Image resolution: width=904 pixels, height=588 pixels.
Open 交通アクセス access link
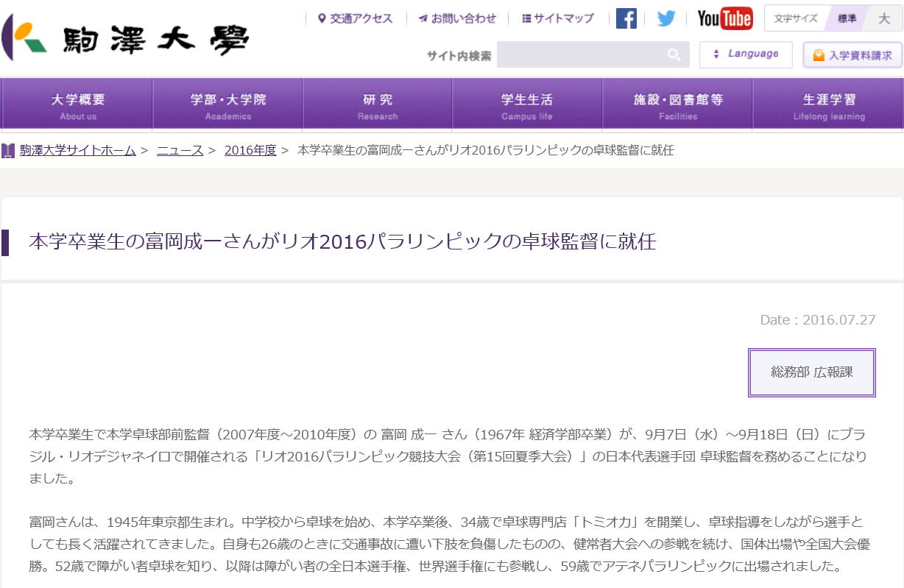(355, 18)
